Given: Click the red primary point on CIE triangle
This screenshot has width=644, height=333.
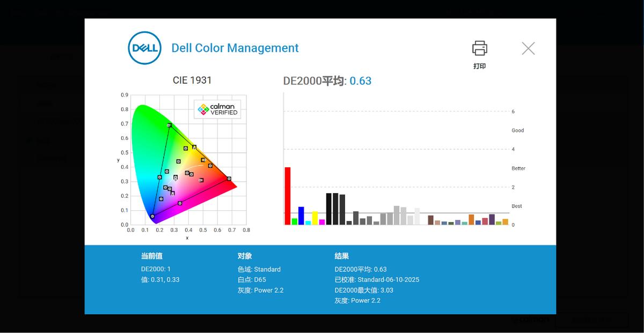Looking at the screenshot, I should tap(229, 179).
